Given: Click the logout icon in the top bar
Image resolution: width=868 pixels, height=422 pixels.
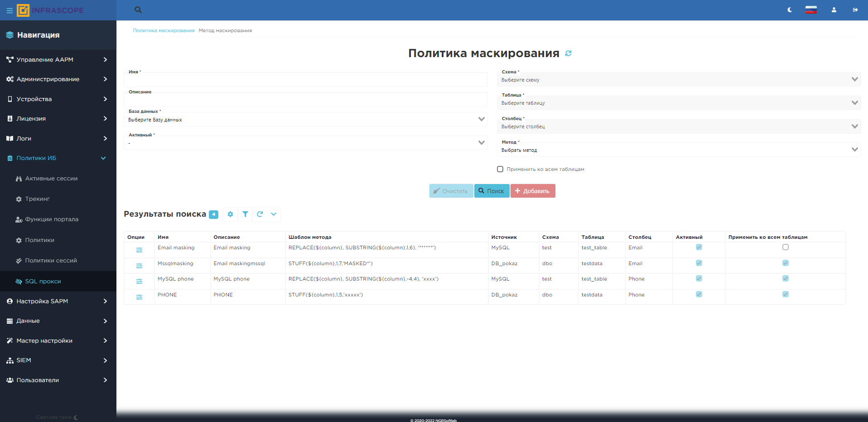Looking at the screenshot, I should pos(856,10).
